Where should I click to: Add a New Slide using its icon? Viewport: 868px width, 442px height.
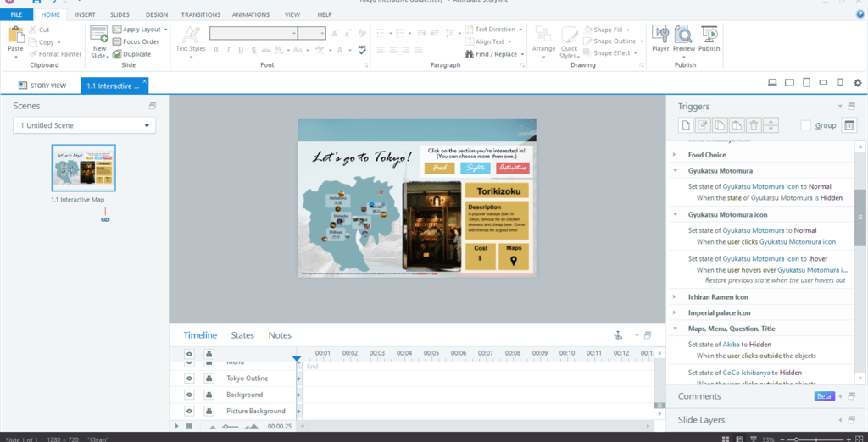coord(99,34)
